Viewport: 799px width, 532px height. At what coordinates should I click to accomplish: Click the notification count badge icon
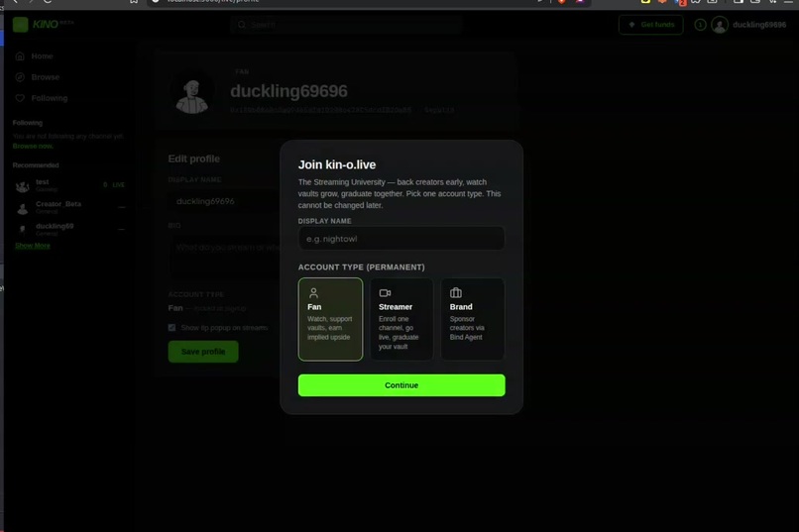click(x=700, y=25)
